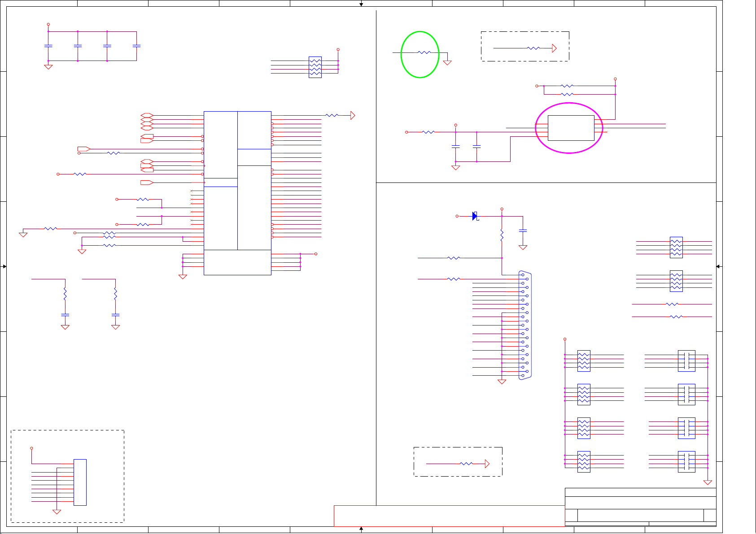
Task: Select the large multi-section IC block
Action: [237, 193]
